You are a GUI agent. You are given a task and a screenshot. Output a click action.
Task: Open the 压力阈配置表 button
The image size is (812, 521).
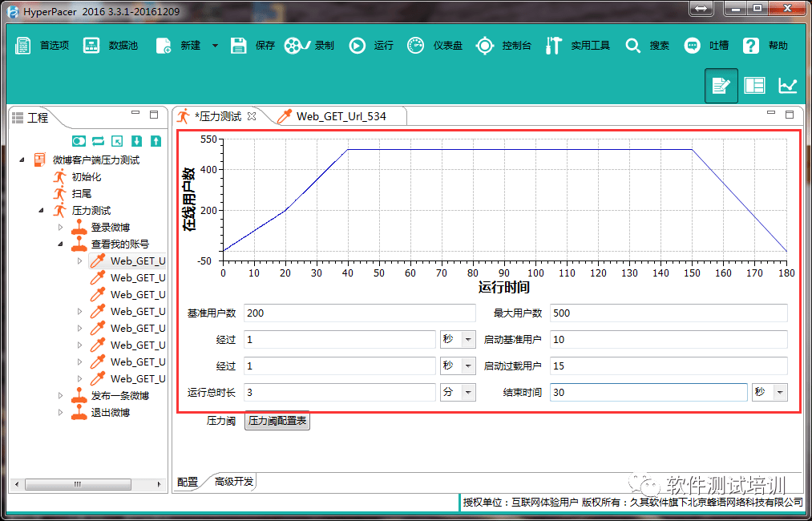[x=277, y=421]
